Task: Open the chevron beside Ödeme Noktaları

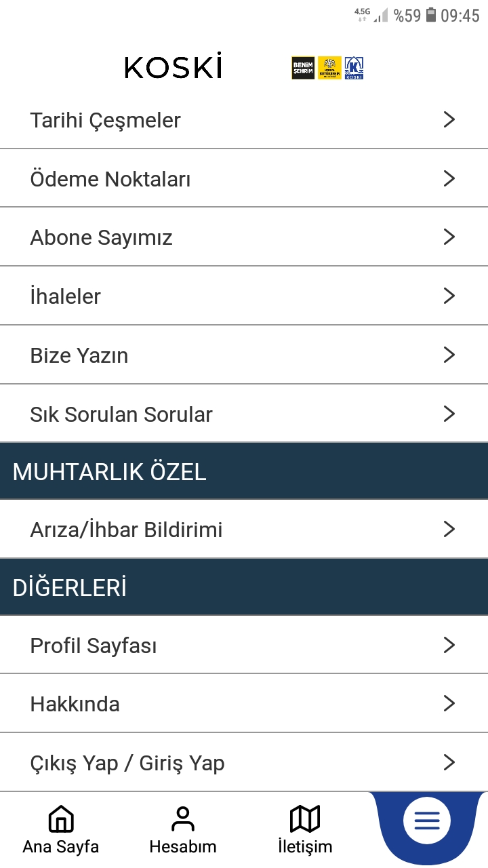Action: click(449, 178)
